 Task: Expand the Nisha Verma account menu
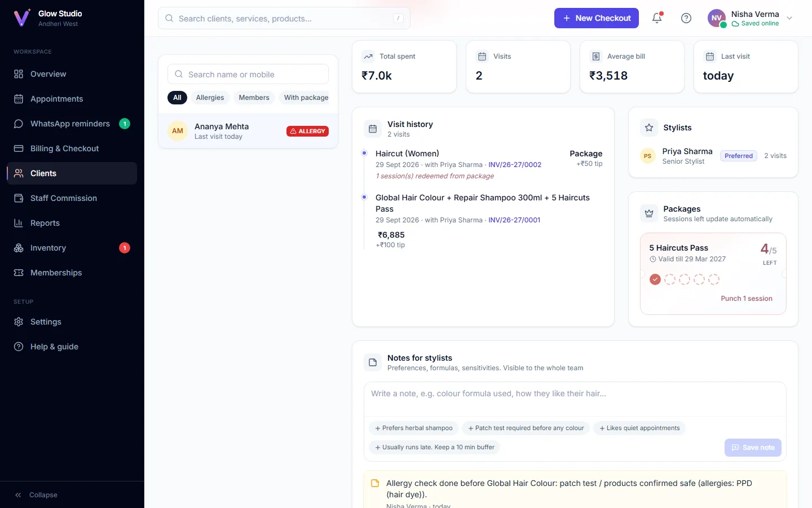tap(789, 18)
